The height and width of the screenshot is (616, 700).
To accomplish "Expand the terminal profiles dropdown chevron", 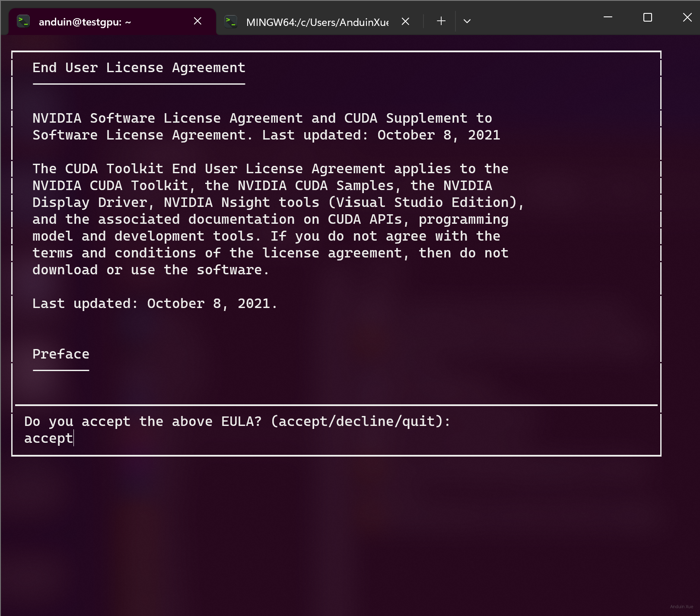I will click(467, 21).
